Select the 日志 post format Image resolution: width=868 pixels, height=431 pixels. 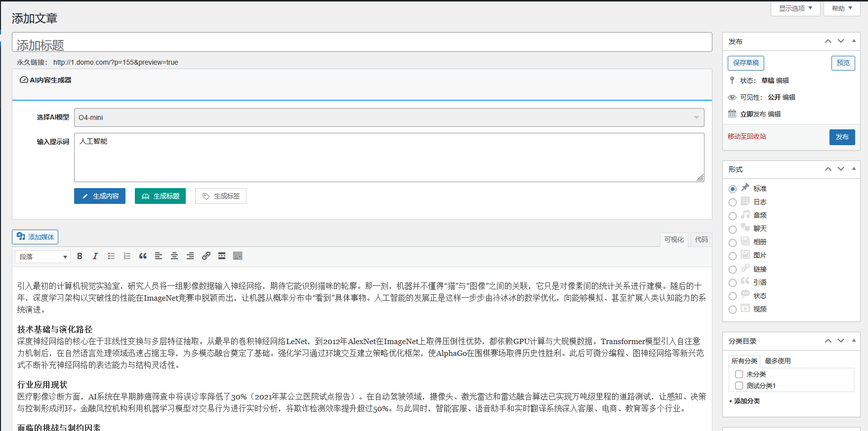(733, 202)
